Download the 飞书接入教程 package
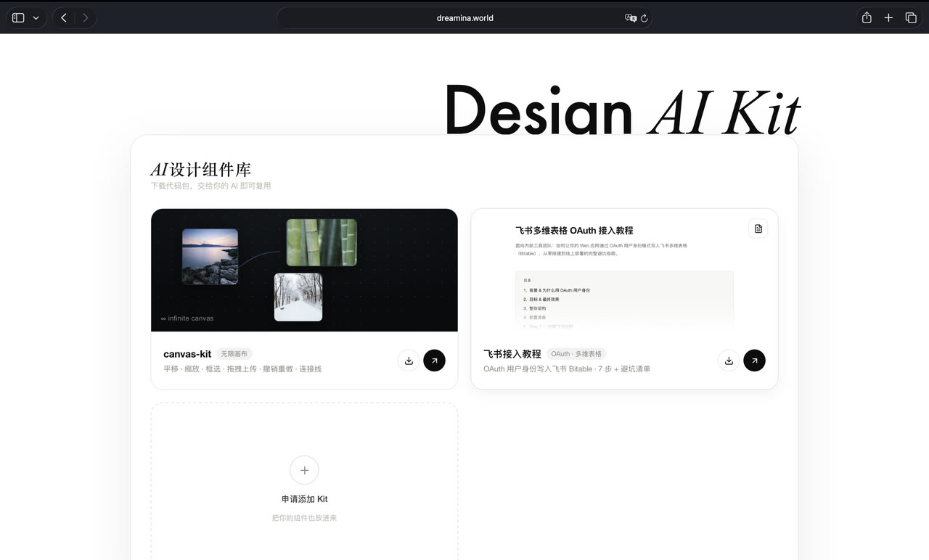Screen dimensions: 929x560 729,361
